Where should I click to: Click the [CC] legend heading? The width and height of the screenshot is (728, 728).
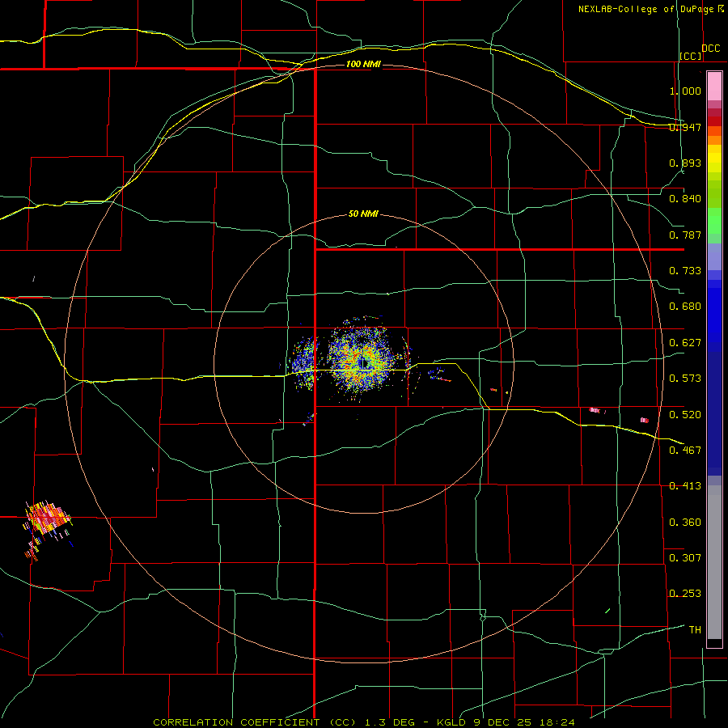click(x=691, y=56)
